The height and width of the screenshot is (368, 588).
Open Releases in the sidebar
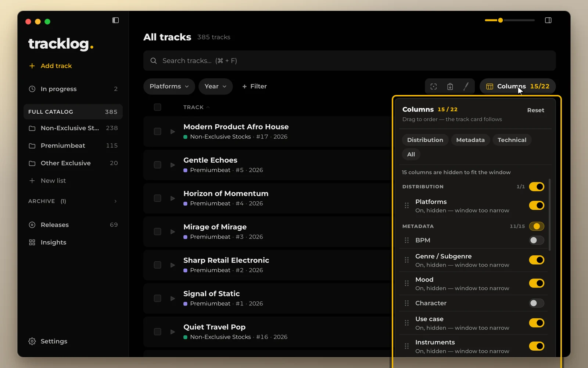pyautogui.click(x=73, y=225)
